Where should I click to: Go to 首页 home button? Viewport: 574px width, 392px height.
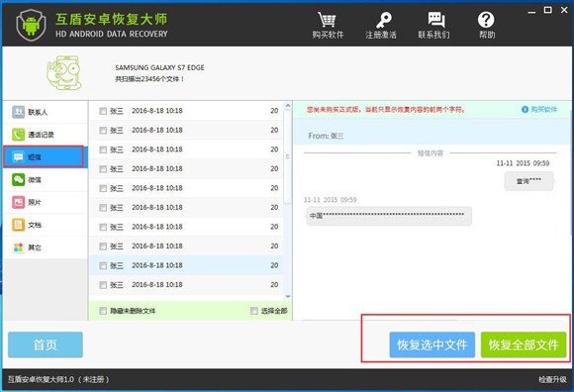click(46, 344)
